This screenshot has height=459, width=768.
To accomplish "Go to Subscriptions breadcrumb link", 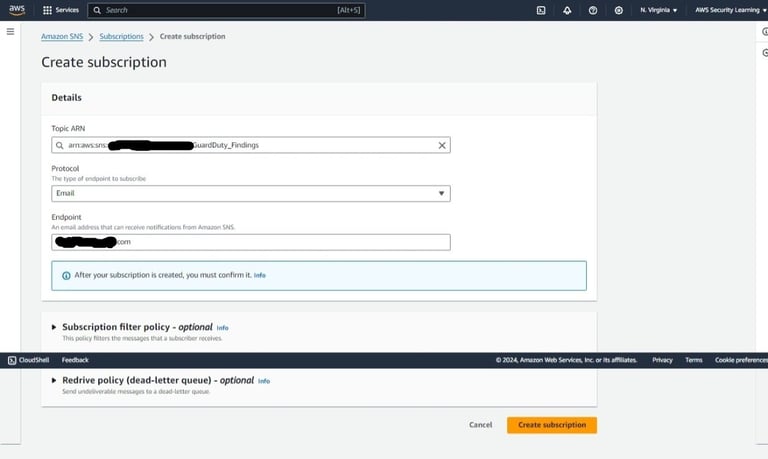I will (x=121, y=36).
